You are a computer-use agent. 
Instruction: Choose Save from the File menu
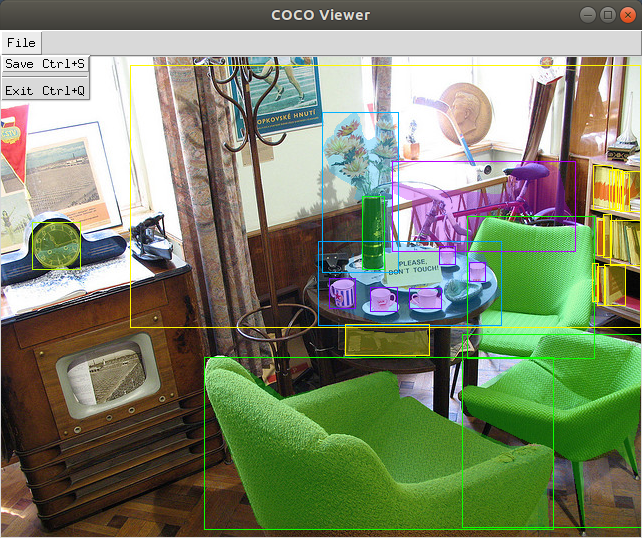[x=45, y=64]
